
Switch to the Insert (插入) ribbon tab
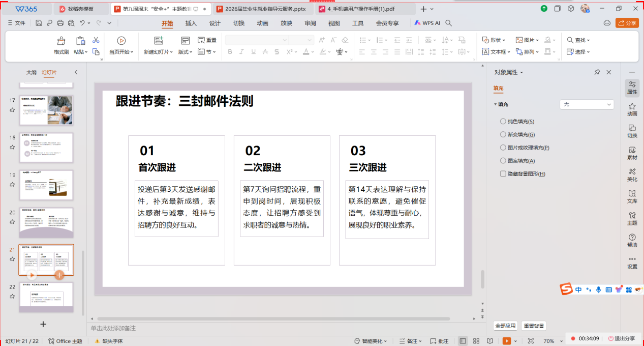pos(191,23)
